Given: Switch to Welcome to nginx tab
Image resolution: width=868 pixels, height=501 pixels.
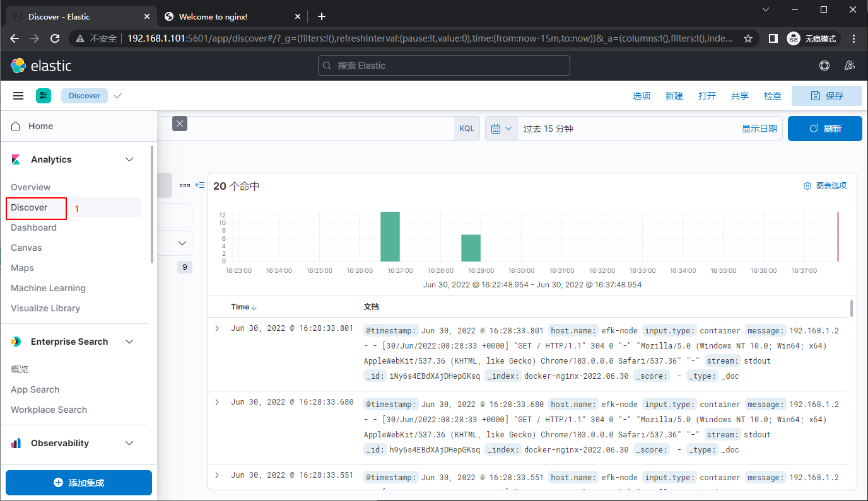Looking at the screenshot, I should (233, 17).
